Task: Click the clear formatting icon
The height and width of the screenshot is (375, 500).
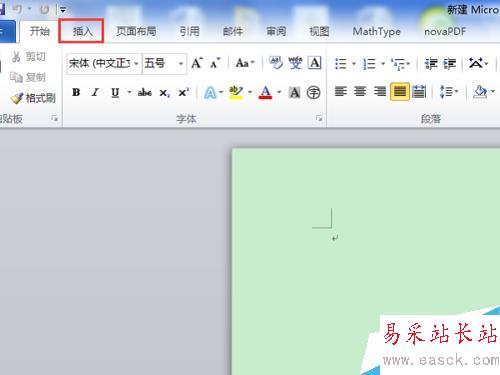Action: (x=276, y=63)
